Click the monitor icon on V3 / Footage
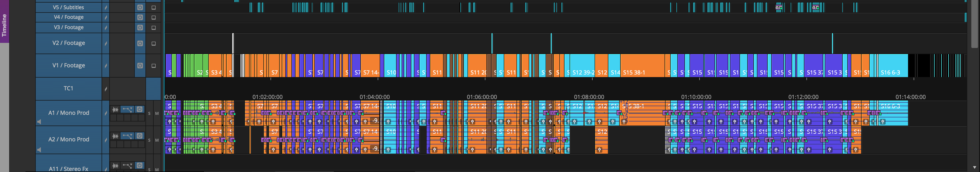This screenshot has width=980, height=172. point(154,28)
